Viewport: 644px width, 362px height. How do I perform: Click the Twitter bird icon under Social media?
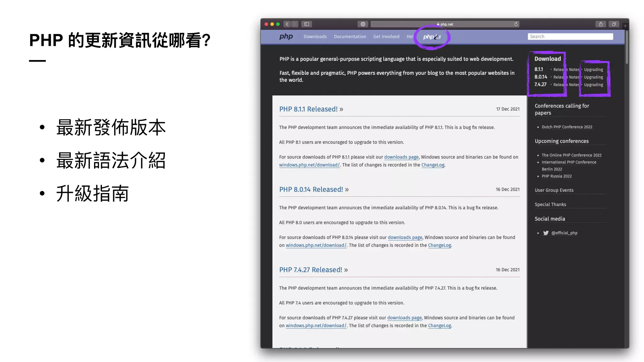tap(546, 233)
